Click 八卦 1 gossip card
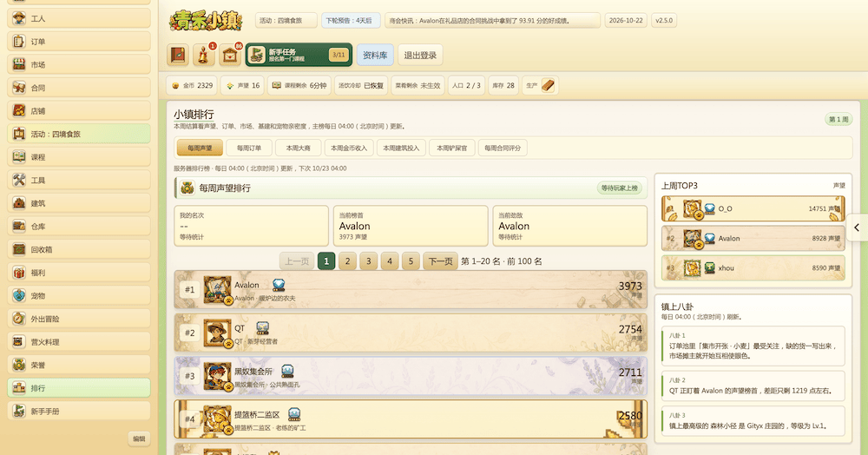868x455 pixels. click(x=753, y=346)
